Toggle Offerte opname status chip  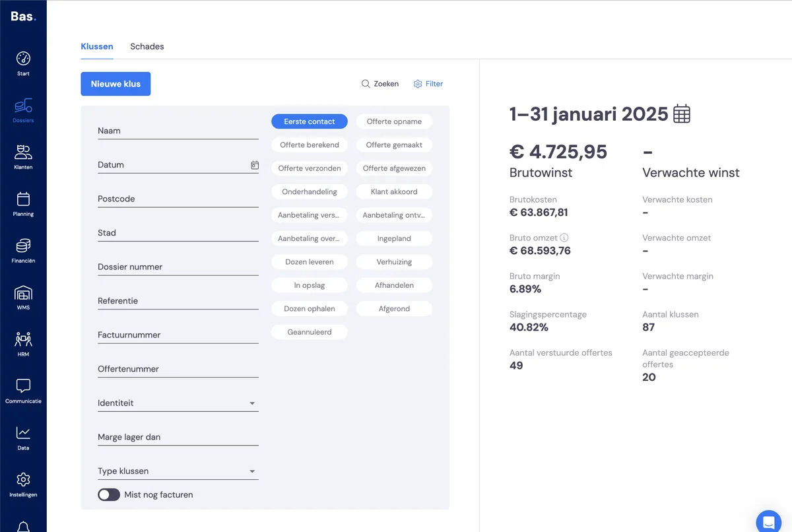coord(394,121)
